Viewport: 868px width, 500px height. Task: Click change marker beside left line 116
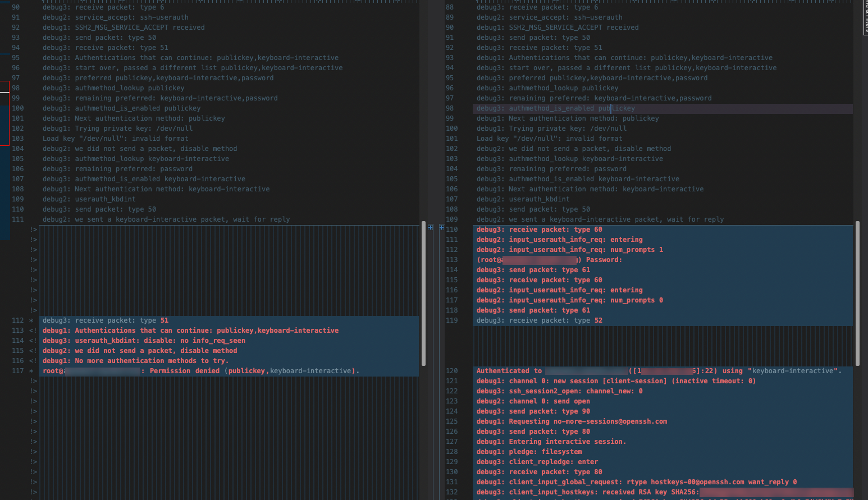pos(33,361)
